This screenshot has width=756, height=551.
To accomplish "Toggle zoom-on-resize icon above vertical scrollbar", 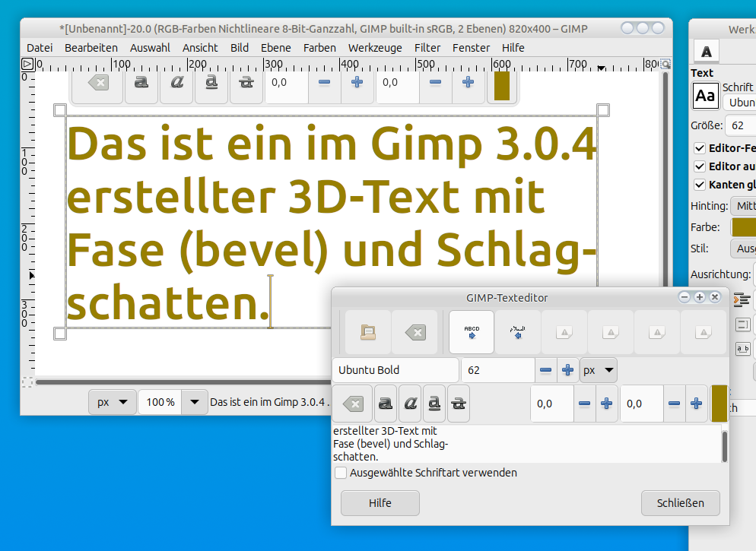I will point(665,64).
